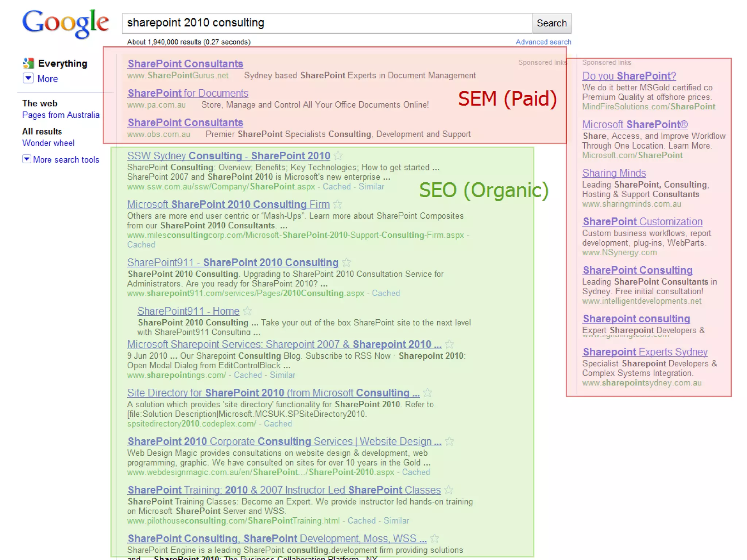Click the Everything search category icon
Image resolution: width=747 pixels, height=560 pixels.
click(28, 63)
